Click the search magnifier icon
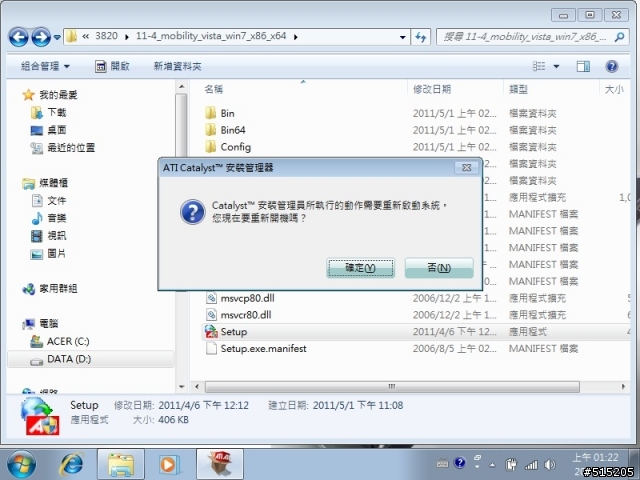Viewport: 640px width, 480px height. pos(619,37)
